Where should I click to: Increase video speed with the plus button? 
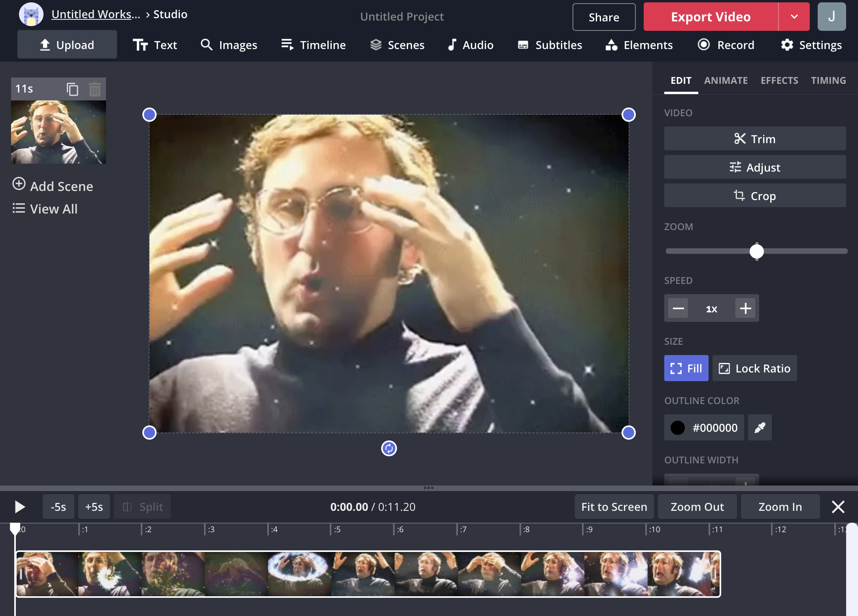click(x=745, y=308)
